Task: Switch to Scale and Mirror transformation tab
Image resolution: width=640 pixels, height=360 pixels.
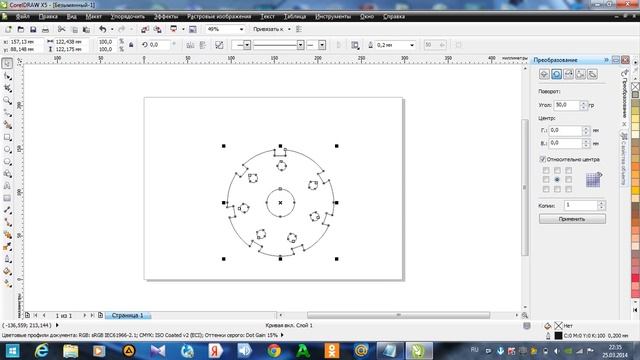Action: (568, 74)
